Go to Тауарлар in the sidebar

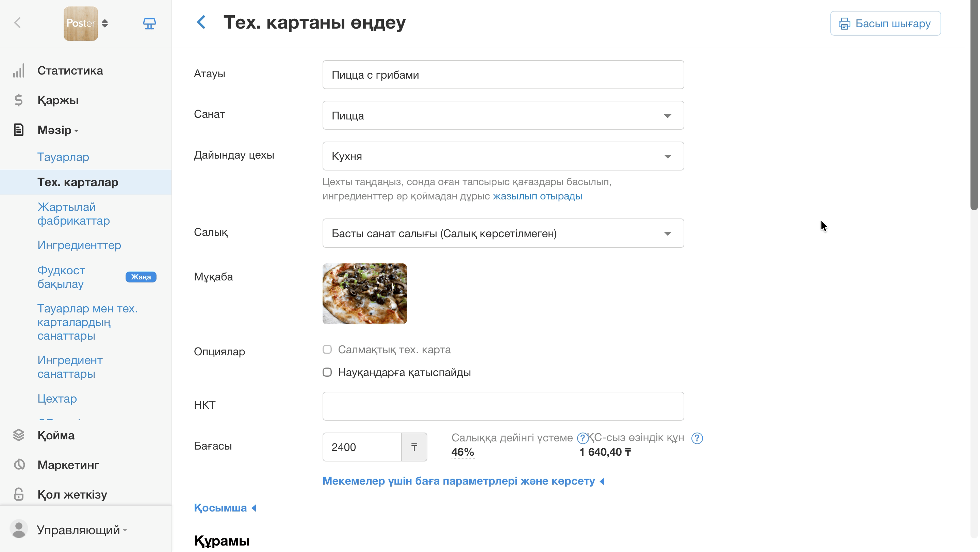click(x=63, y=157)
